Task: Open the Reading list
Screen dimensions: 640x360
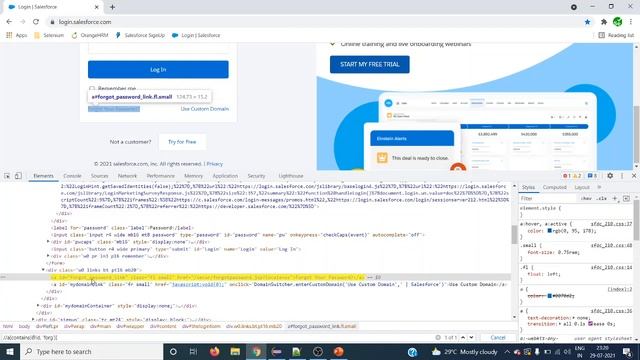Action: [616, 36]
